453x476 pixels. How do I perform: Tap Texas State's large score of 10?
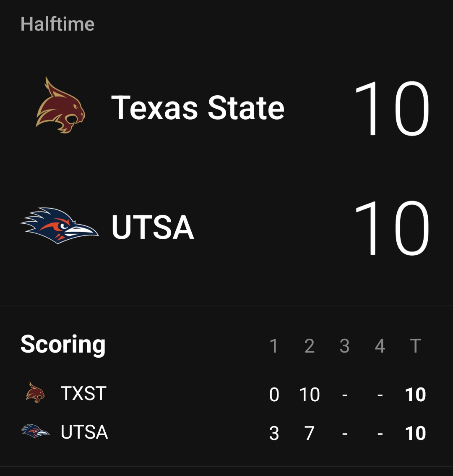coord(392,109)
